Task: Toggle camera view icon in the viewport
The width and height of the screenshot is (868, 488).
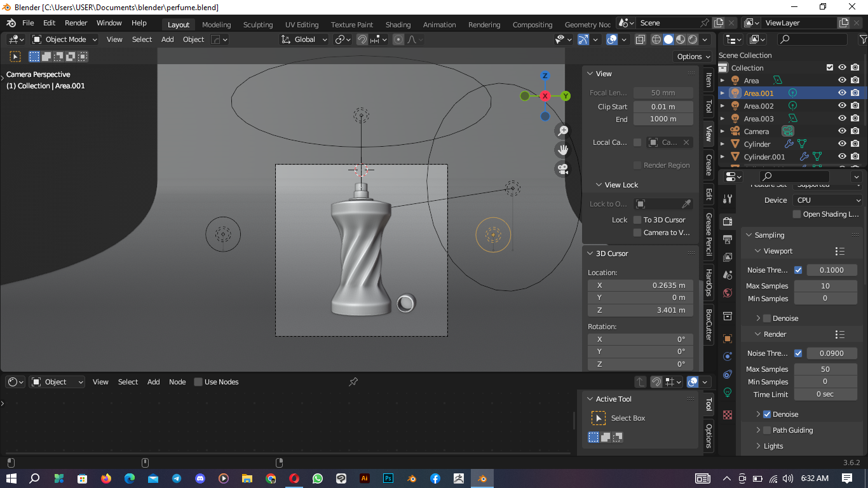Action: pos(562,169)
